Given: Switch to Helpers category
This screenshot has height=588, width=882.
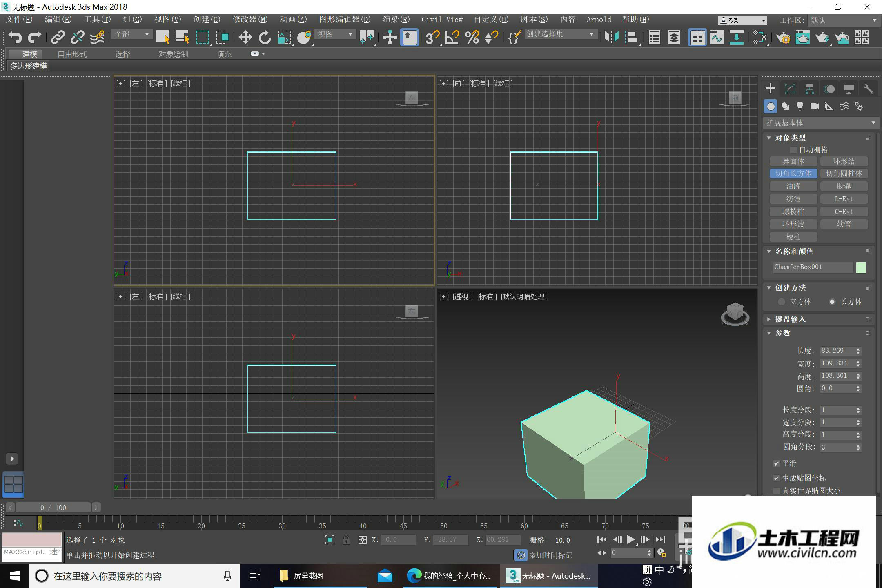Looking at the screenshot, I should (829, 107).
